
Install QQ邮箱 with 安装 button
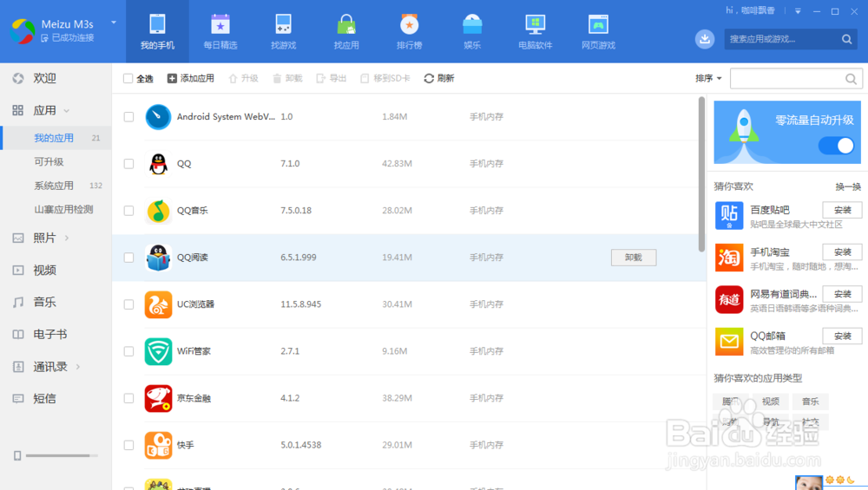(842, 336)
